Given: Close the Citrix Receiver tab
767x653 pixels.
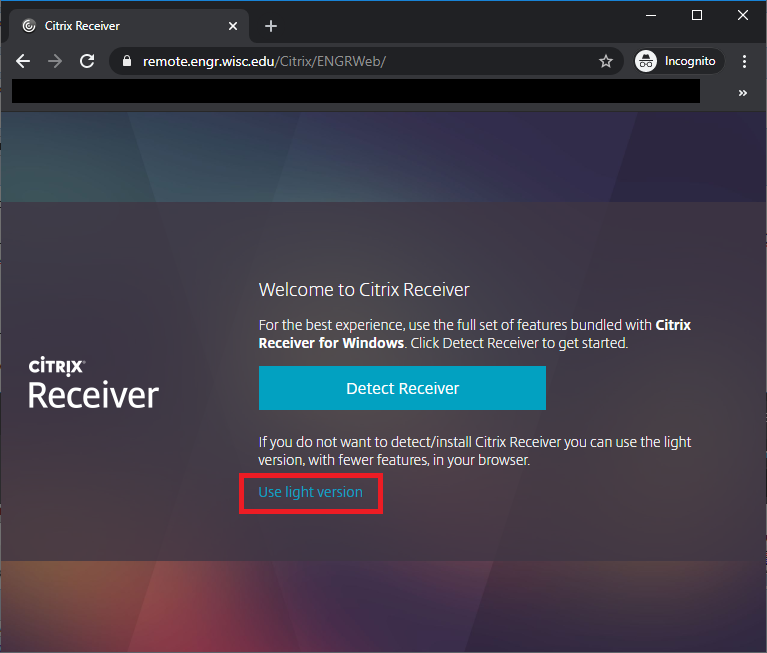Looking at the screenshot, I should tap(233, 26).
